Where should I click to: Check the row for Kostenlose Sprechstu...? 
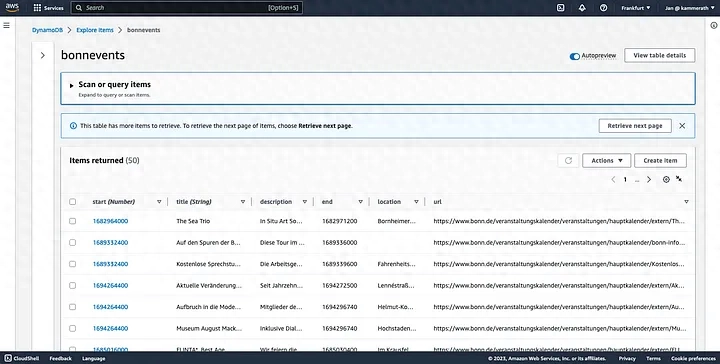73,264
